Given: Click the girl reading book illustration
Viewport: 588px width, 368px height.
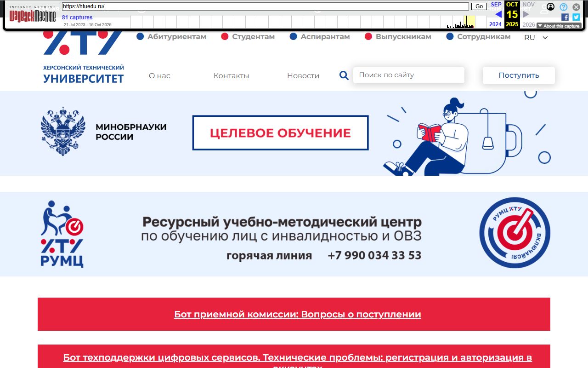Looking at the screenshot, I should (x=427, y=137).
